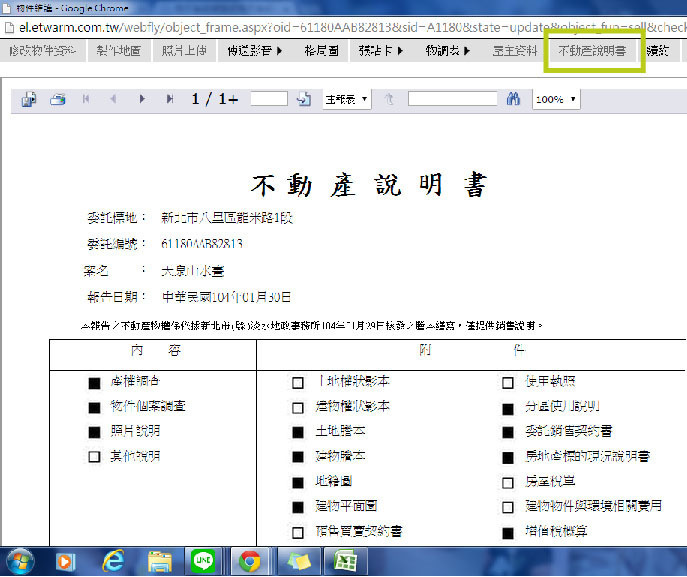Click the print report icon
Image resolution: width=687 pixels, height=577 pixels.
click(58, 99)
